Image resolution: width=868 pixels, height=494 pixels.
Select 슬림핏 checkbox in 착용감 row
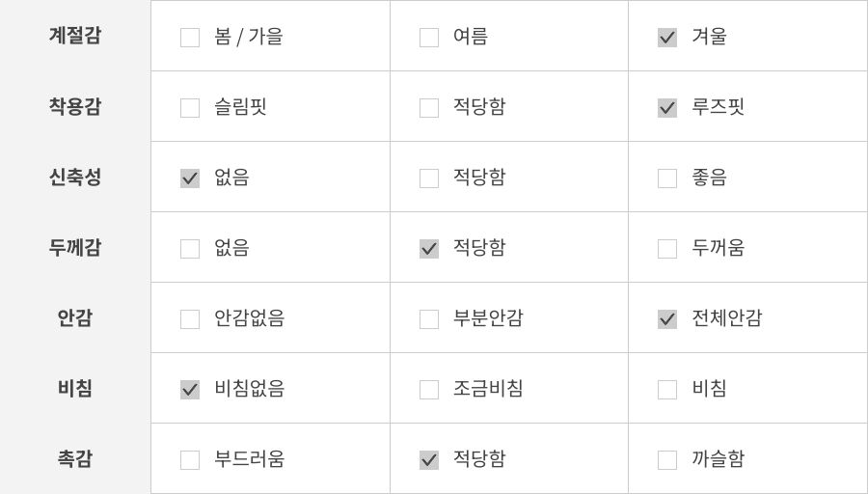[x=190, y=108]
